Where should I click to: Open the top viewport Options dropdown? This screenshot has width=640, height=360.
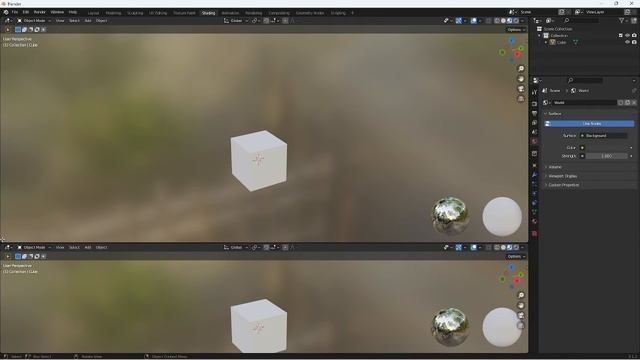point(516,29)
